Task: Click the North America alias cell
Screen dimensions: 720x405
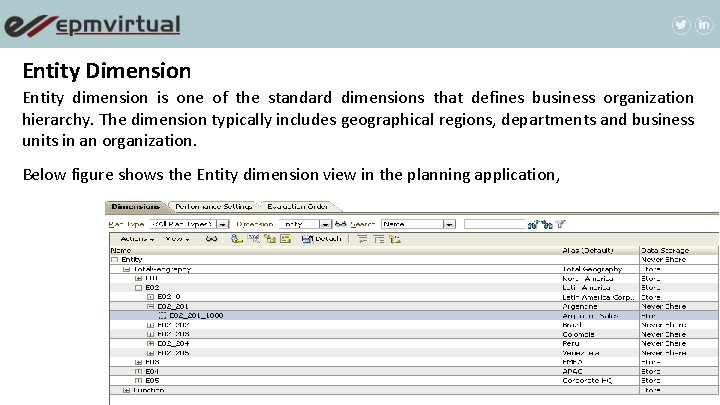Action: point(587,278)
